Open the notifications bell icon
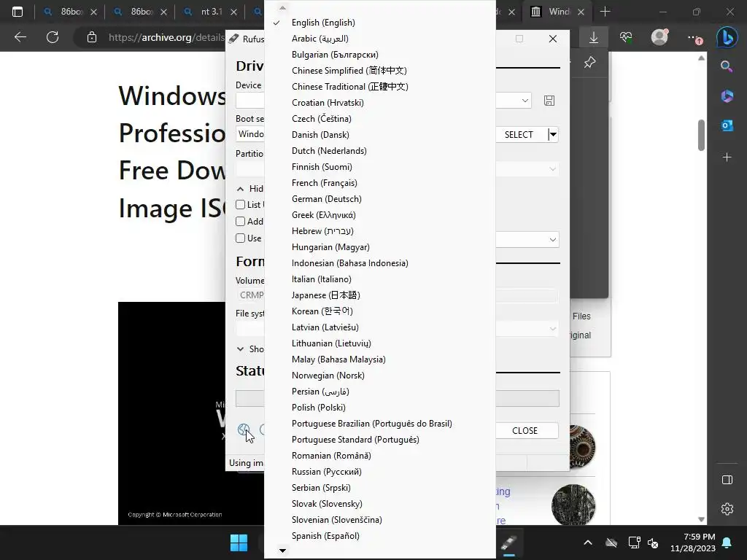Screen dimensions: 747x560 click(x=727, y=542)
